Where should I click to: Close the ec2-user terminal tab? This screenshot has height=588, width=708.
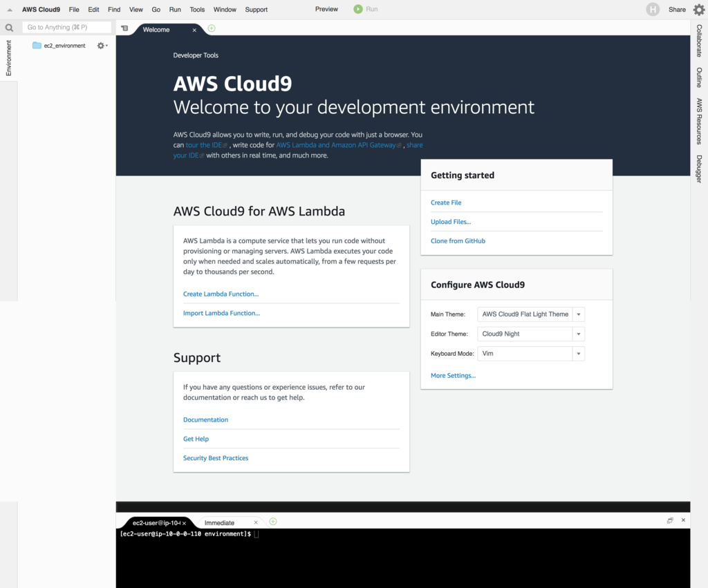point(184,523)
